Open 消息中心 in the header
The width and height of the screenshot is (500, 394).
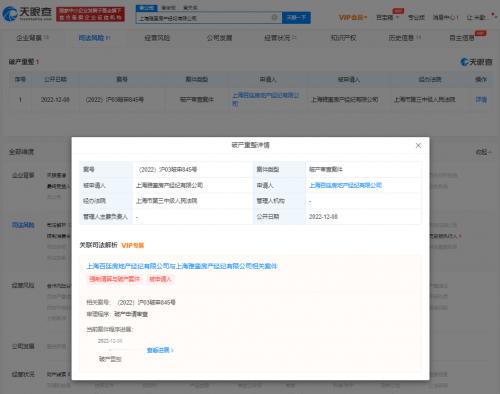coord(446,17)
